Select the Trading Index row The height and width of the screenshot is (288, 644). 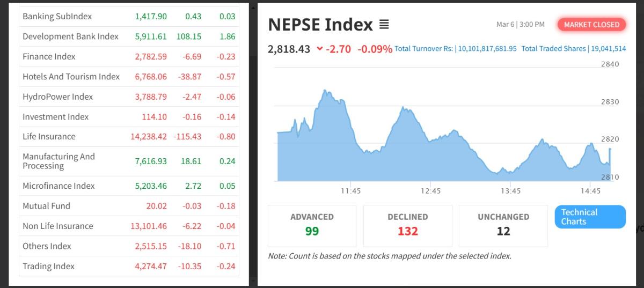(x=48, y=266)
